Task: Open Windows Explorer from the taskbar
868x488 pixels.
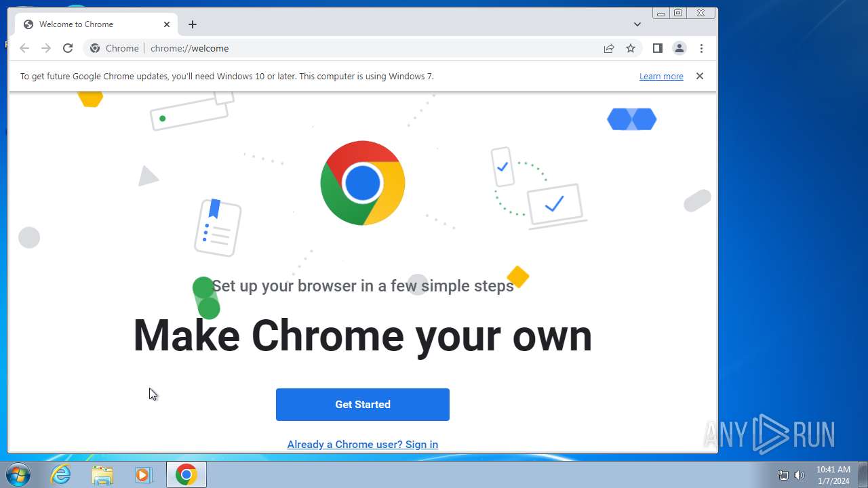Action: click(x=102, y=475)
